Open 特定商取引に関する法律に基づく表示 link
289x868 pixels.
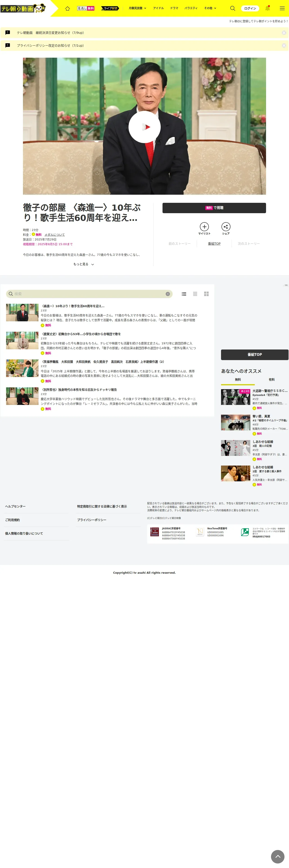point(102,506)
